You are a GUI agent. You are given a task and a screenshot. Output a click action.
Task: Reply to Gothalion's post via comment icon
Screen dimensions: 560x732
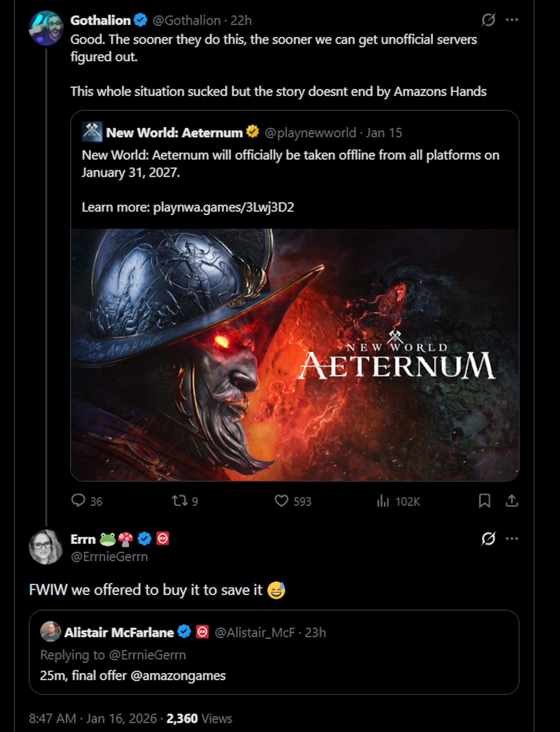pyautogui.click(x=79, y=501)
